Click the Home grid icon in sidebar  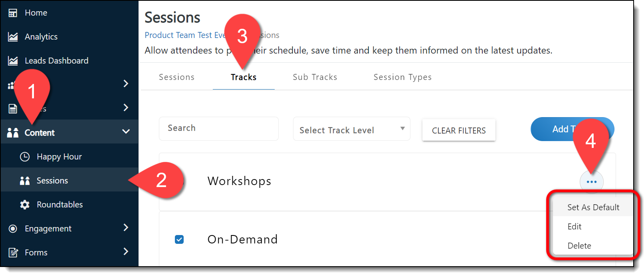click(13, 13)
